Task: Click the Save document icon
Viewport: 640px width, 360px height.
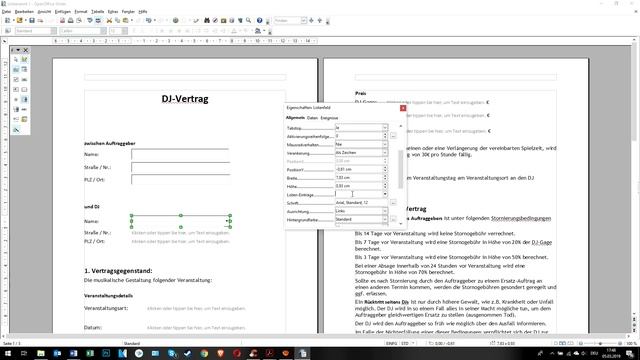Action: point(32,20)
